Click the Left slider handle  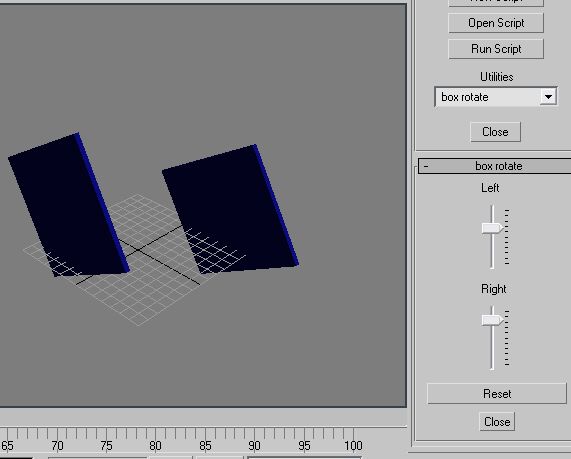click(x=492, y=228)
